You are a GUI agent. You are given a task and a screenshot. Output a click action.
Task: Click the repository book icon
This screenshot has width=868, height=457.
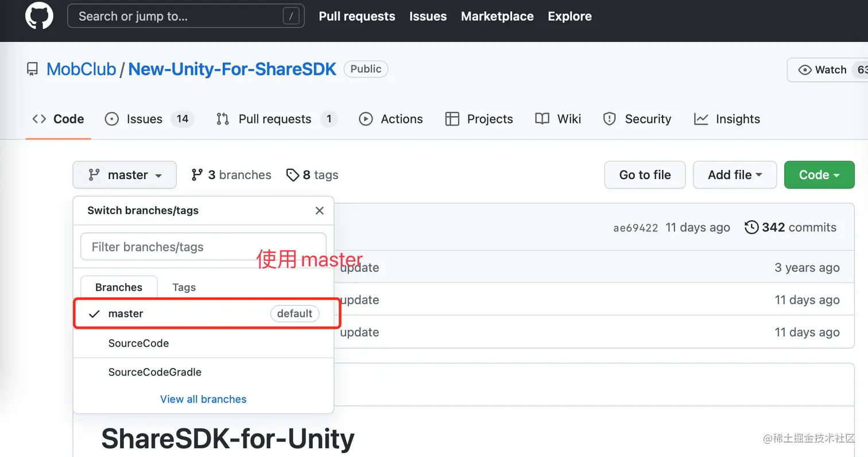33,69
